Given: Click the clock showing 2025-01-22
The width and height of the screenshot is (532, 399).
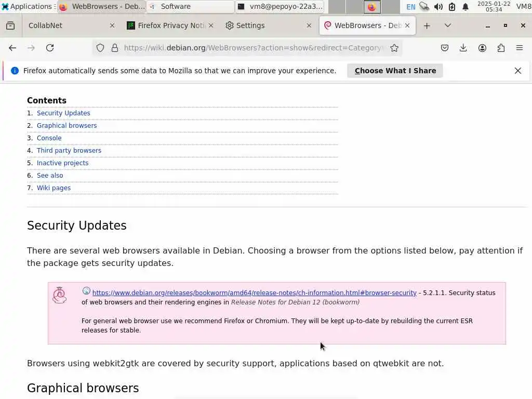Looking at the screenshot, I should (494, 6).
